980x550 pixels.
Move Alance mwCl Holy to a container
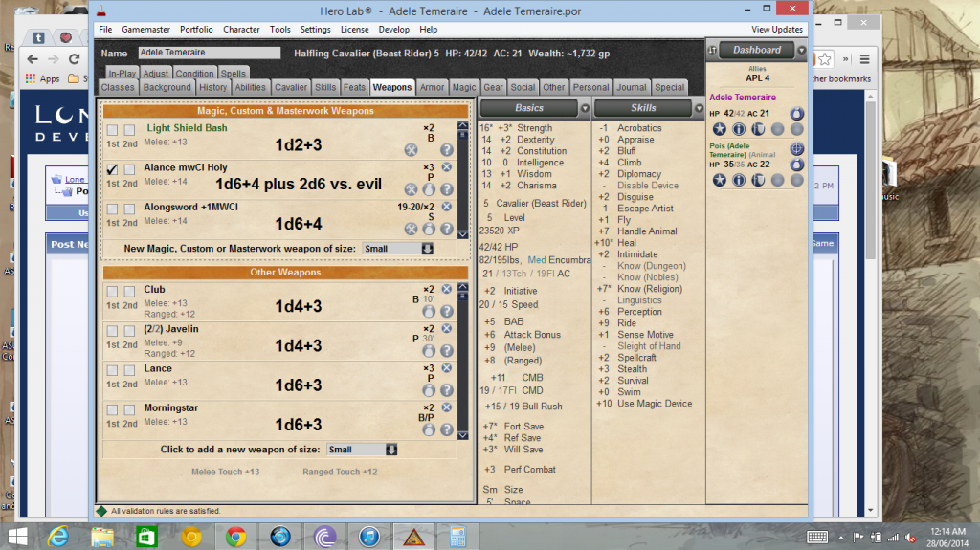[429, 189]
